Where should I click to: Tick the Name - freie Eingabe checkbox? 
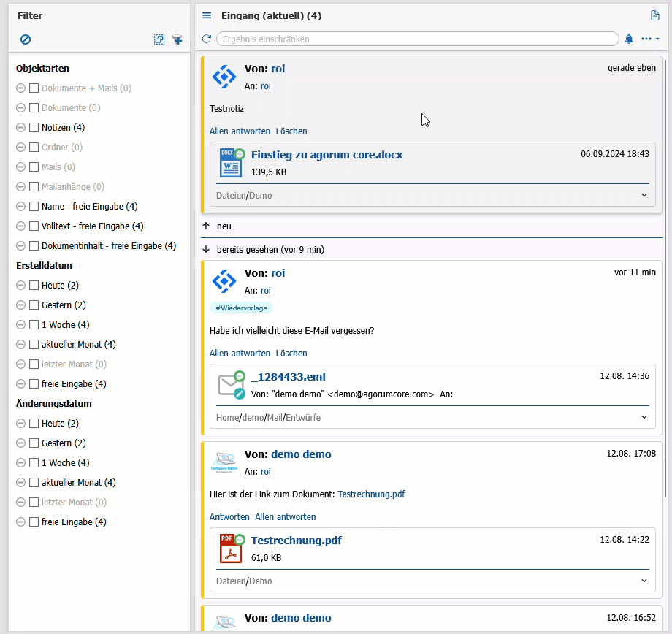34,206
